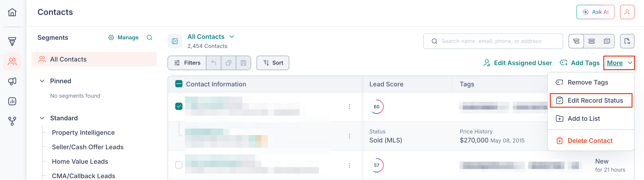This screenshot has width=644, height=180.
Task: Click the export contacts icon button
Action: point(627,41)
